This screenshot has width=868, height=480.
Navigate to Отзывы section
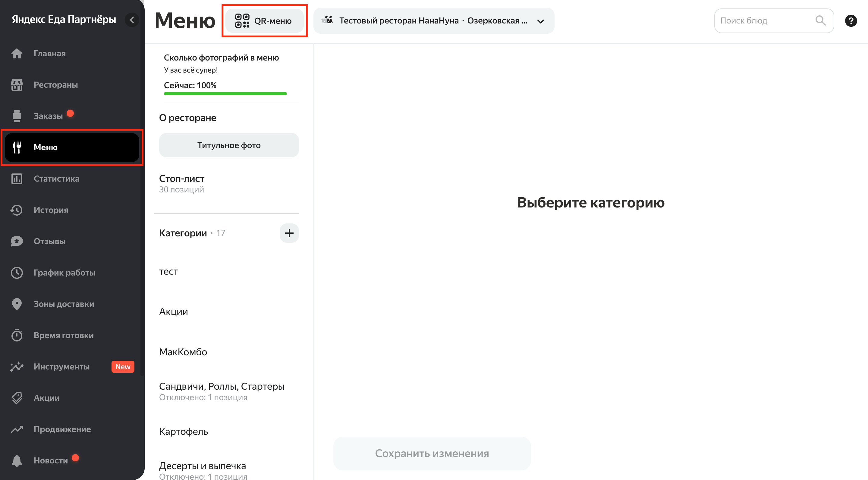72,241
